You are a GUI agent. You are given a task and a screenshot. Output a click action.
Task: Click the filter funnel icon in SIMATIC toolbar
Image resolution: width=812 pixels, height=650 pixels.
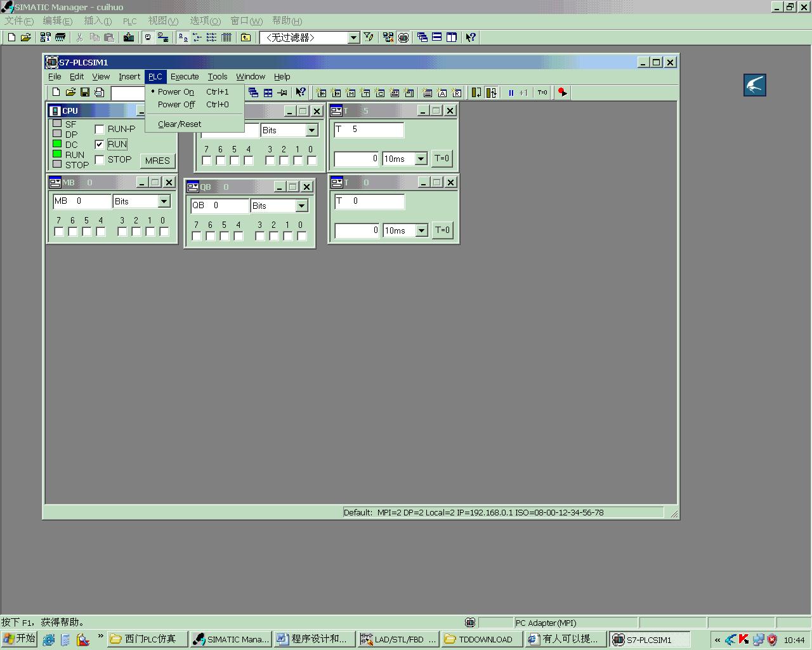[x=369, y=37]
